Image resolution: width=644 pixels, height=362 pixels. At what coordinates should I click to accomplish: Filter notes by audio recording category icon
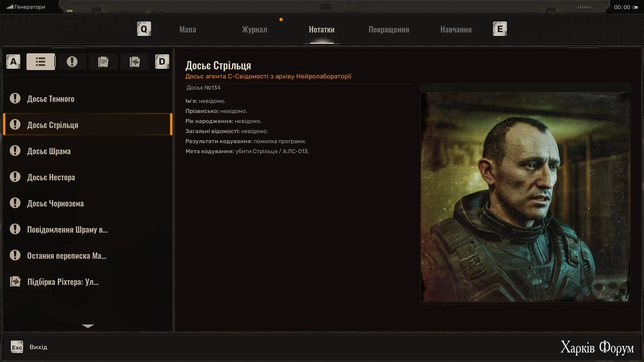(x=135, y=62)
